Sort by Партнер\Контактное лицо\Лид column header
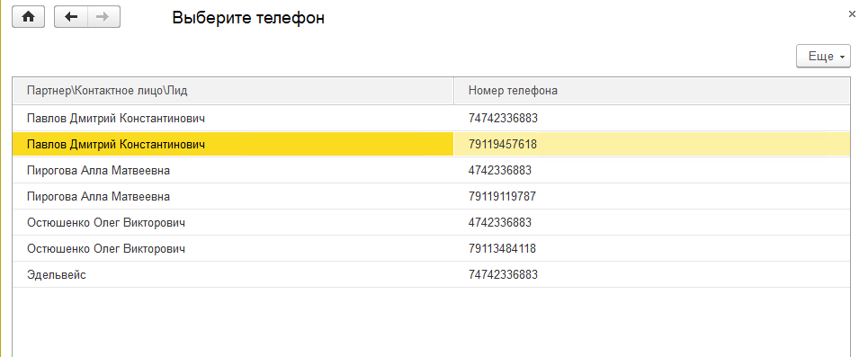The width and height of the screenshot is (868, 357). (x=233, y=91)
